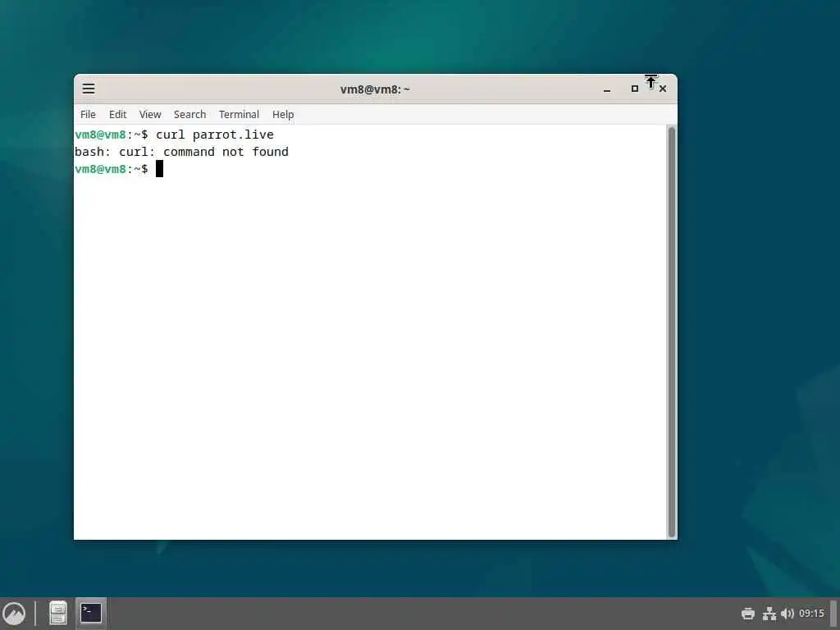
Task: Open the Terminal menu
Action: pos(239,114)
